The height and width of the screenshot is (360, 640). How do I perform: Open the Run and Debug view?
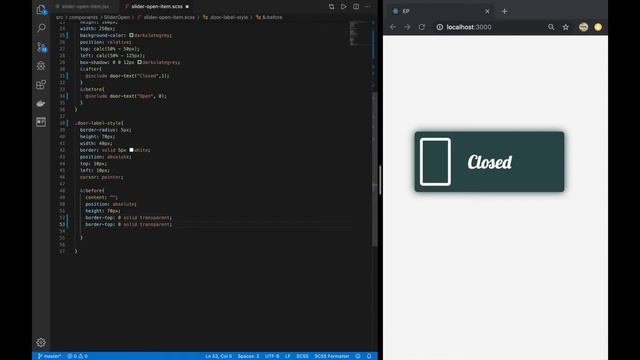(41, 66)
